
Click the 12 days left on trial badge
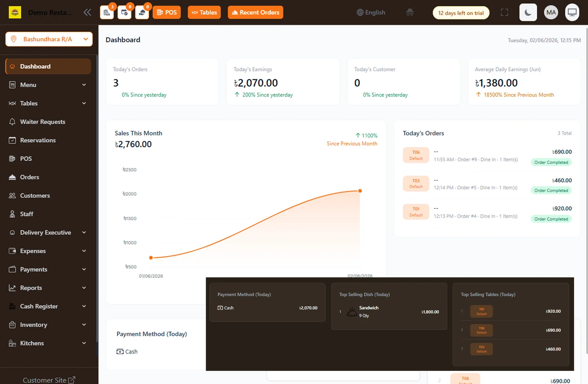click(461, 13)
